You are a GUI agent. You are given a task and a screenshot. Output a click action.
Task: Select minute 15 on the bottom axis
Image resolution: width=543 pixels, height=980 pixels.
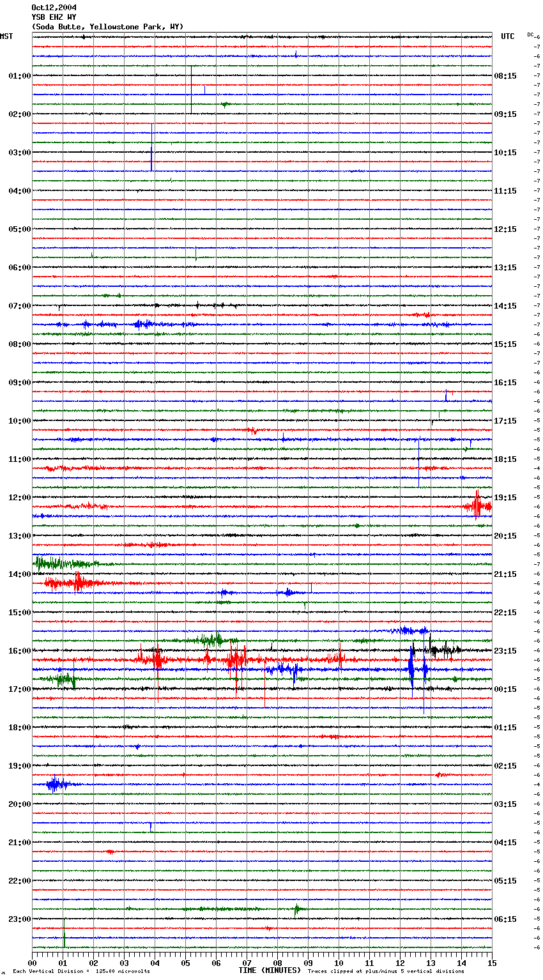(x=492, y=963)
